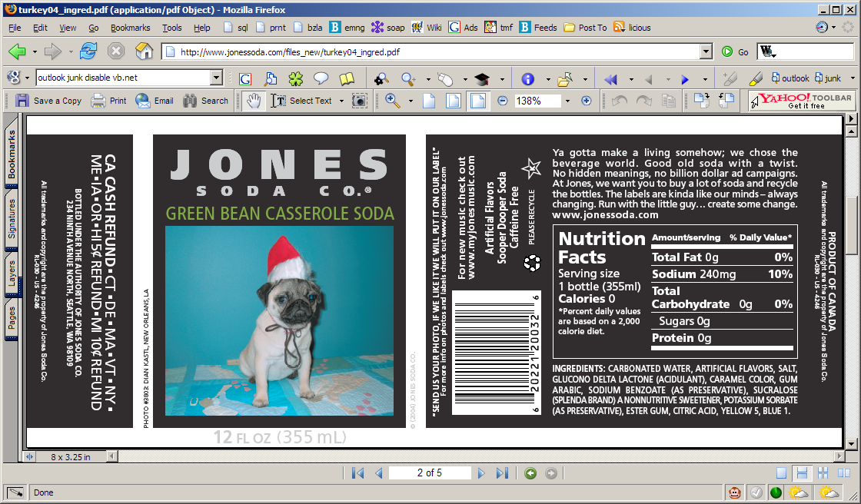
Task: Click the vertical scrollbar down arrow
Action: point(851,443)
